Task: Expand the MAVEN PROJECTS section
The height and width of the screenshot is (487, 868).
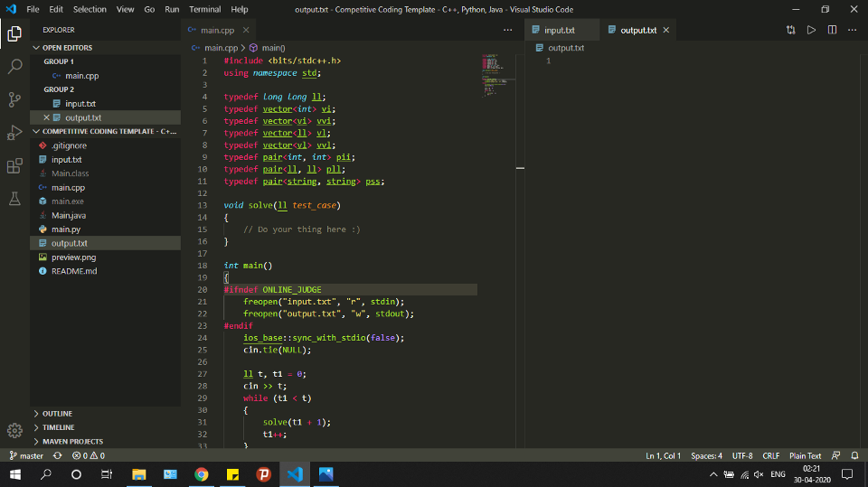Action: 72,442
